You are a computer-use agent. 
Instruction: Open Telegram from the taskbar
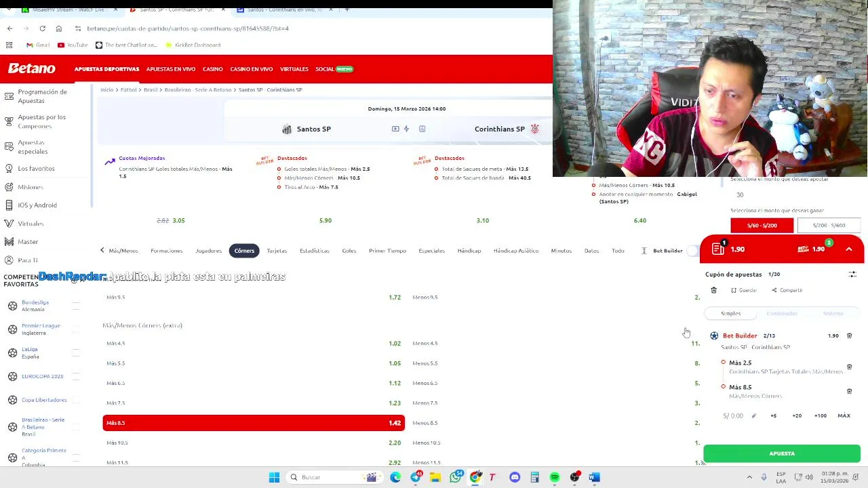click(416, 477)
